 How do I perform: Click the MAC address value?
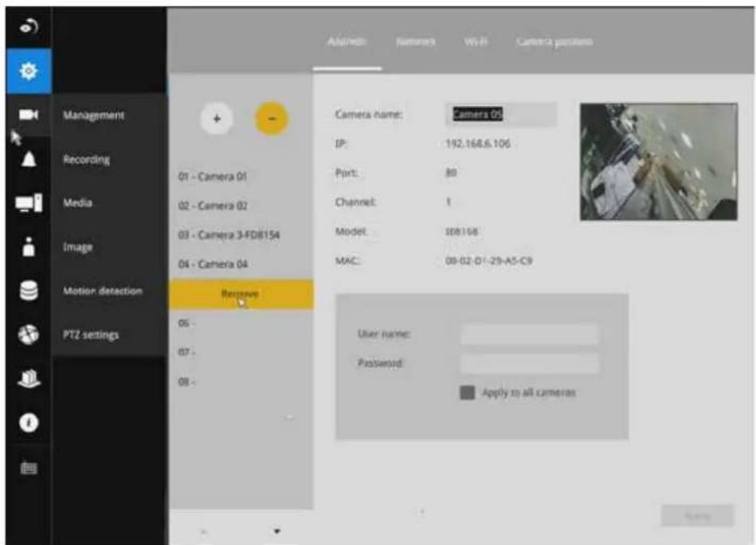point(489,261)
